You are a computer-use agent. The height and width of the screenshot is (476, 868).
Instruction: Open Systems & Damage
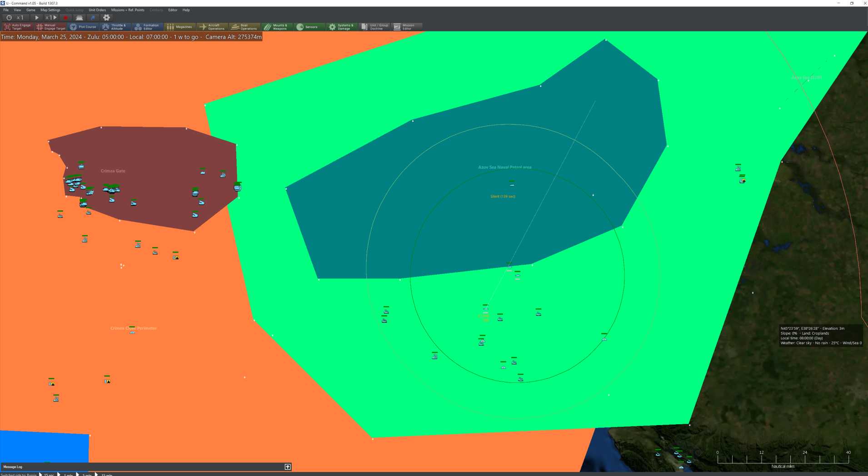[x=342, y=27]
